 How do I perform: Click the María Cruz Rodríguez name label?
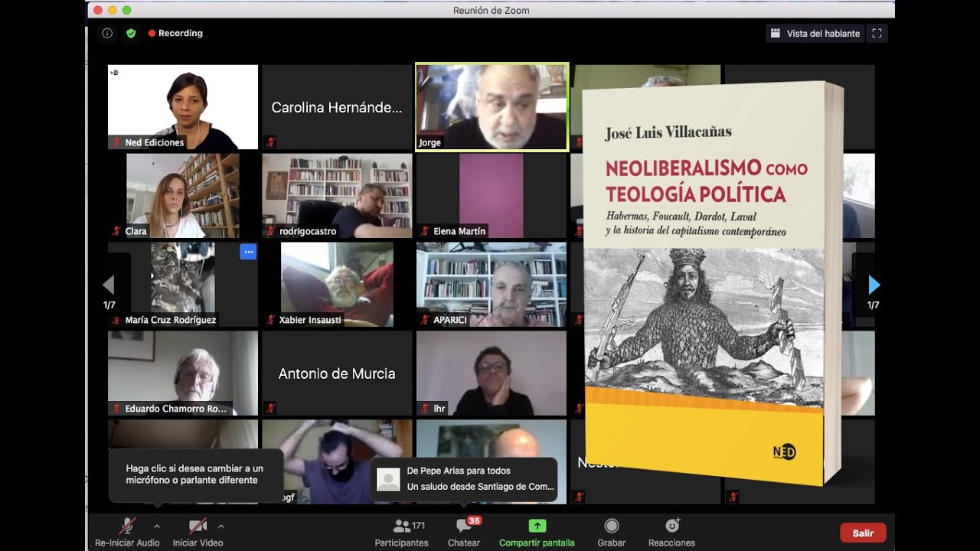click(x=171, y=320)
